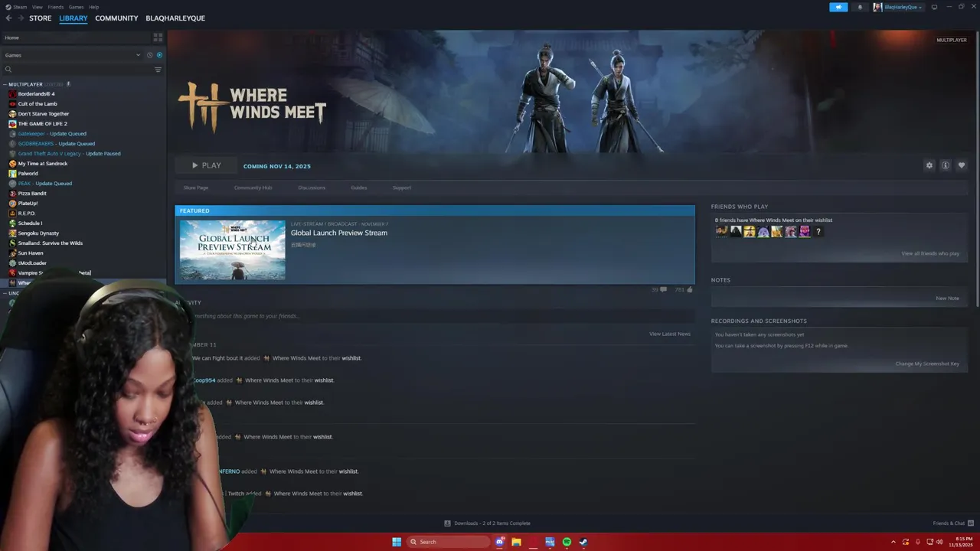Go to the STORE section
Image resolution: width=980 pixels, height=551 pixels.
[41, 18]
